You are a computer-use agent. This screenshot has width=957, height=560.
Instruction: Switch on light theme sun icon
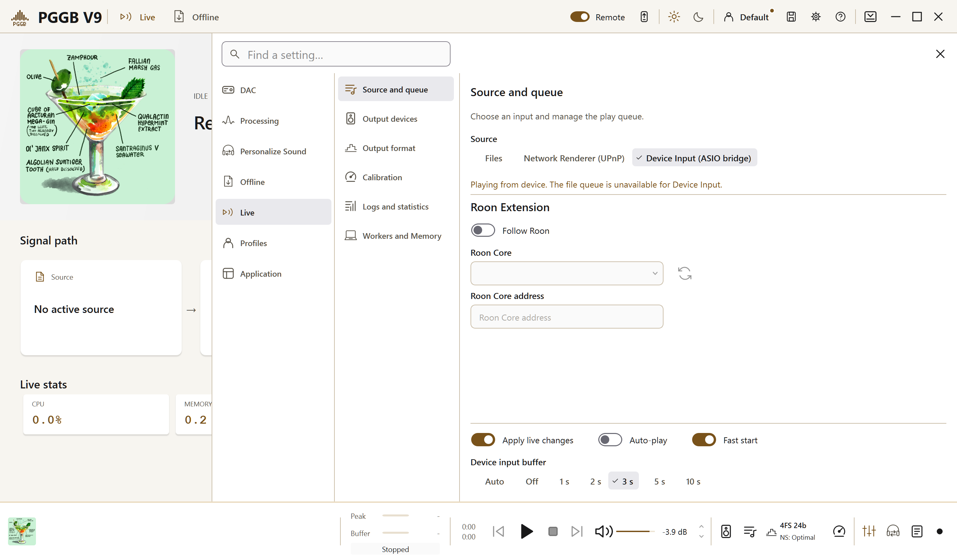[x=674, y=17]
